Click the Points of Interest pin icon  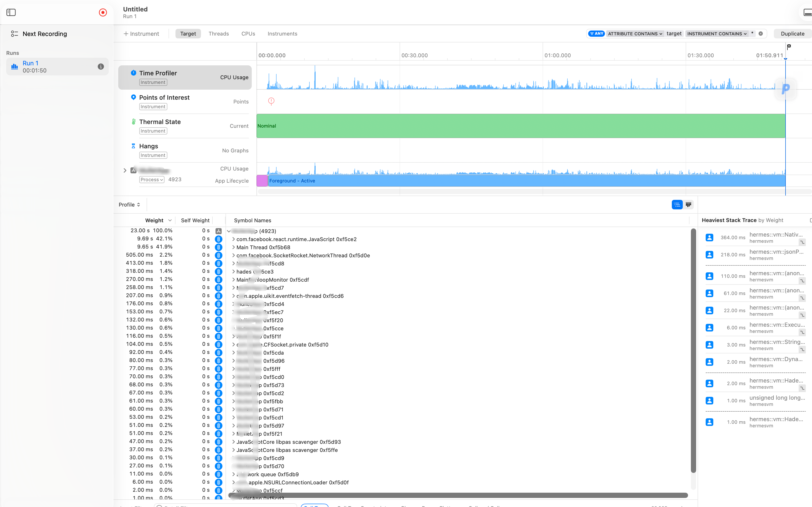pos(133,97)
